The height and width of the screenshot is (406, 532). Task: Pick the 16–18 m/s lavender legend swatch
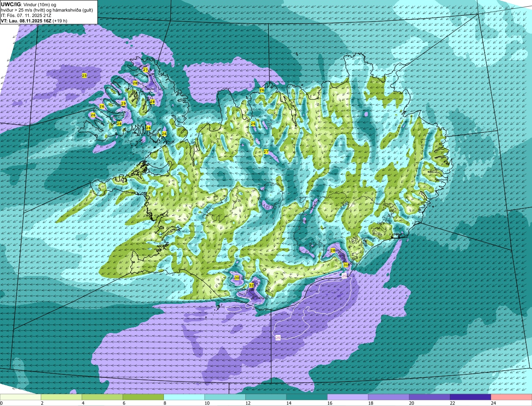pos(348,397)
